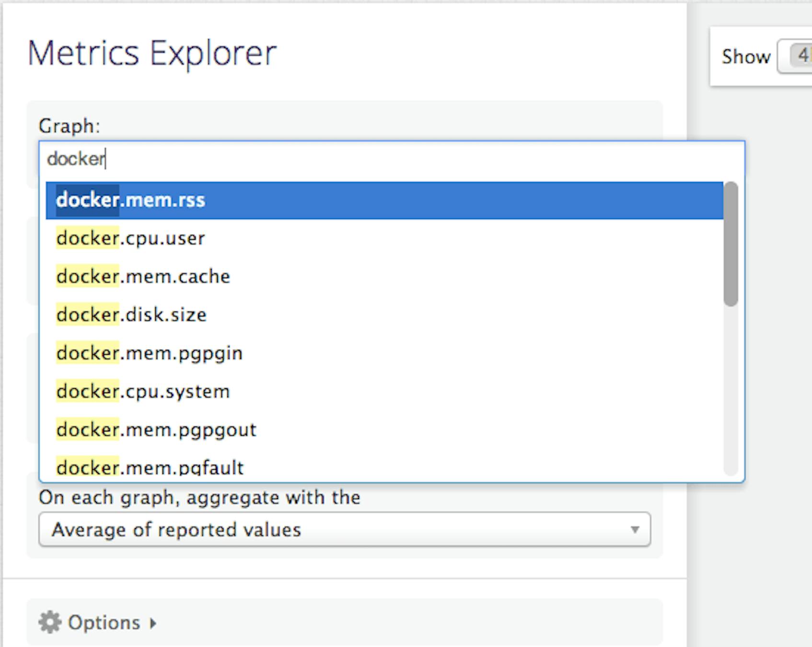The image size is (812, 647).
Task: Open the Average of reported values dropdown
Action: [344, 530]
